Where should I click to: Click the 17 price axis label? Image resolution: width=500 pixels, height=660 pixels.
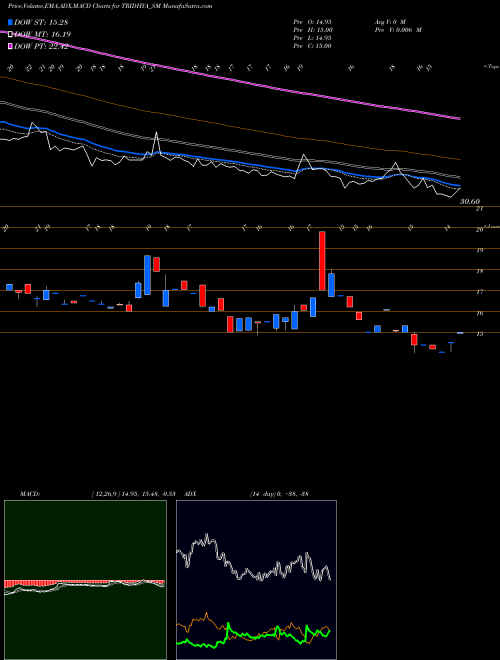pos(479,292)
